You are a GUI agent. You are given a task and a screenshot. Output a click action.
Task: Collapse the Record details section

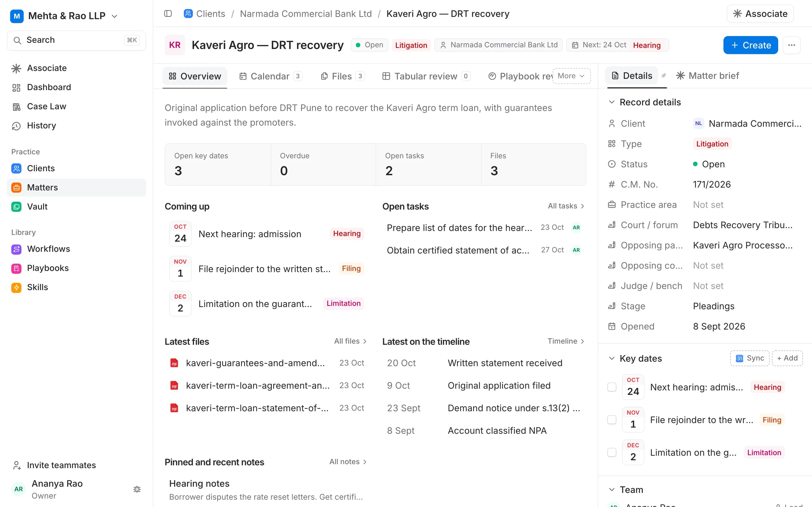pos(612,102)
